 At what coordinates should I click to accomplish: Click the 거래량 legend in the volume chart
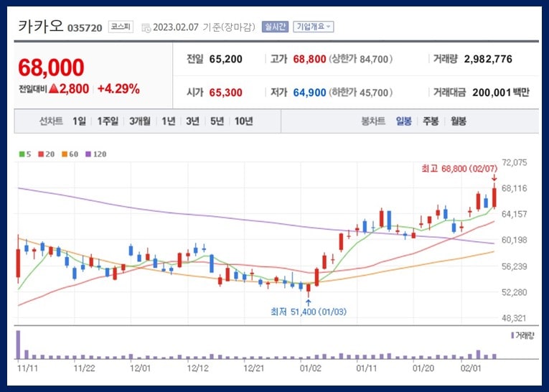pos(522,335)
